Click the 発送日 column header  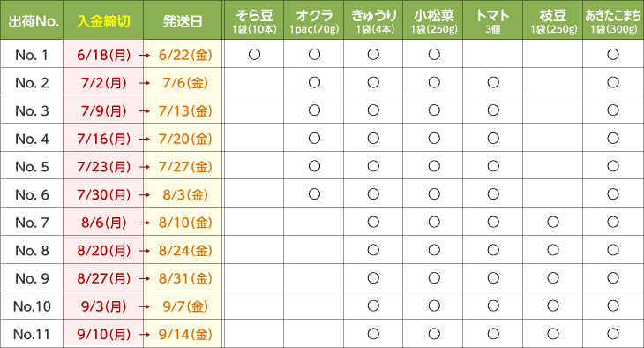tap(183, 20)
